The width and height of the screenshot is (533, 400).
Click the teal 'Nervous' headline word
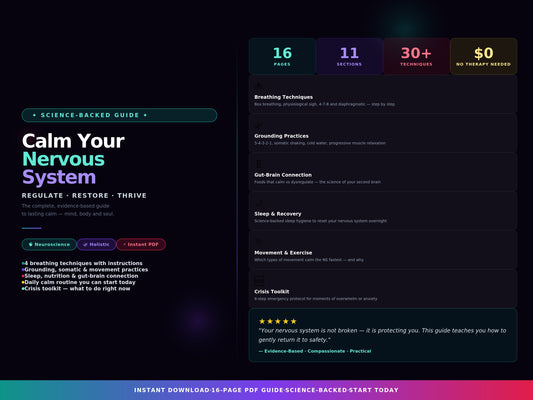point(64,159)
